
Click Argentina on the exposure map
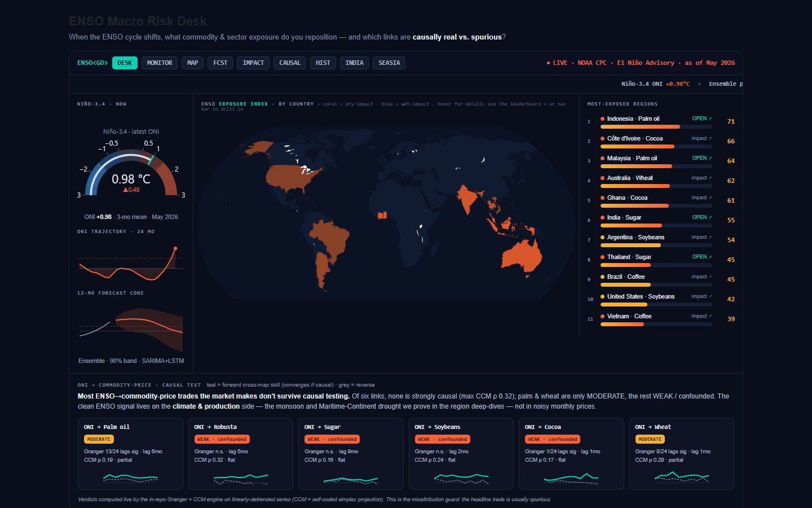pos(322,271)
